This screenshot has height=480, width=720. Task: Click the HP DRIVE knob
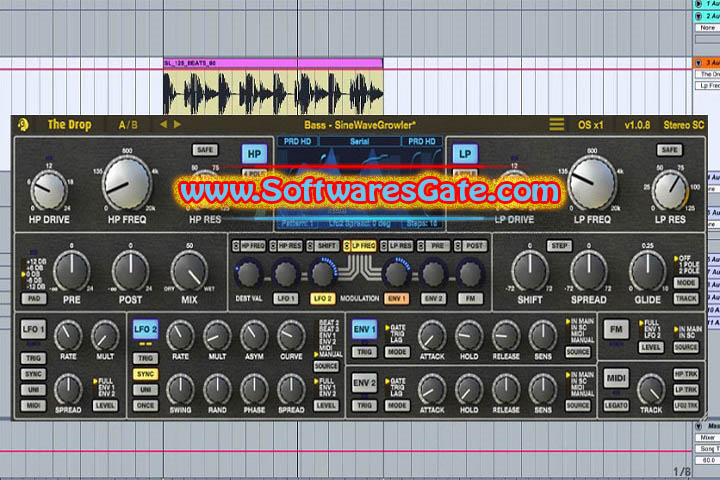pyautogui.click(x=49, y=190)
